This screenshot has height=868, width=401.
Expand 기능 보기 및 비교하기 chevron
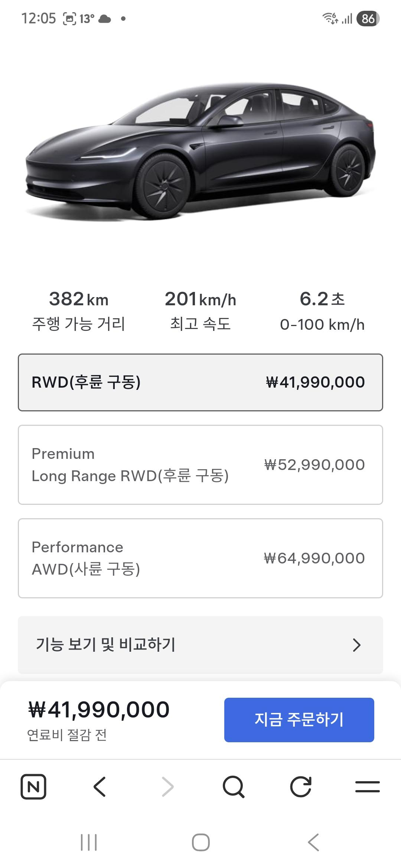click(x=356, y=645)
